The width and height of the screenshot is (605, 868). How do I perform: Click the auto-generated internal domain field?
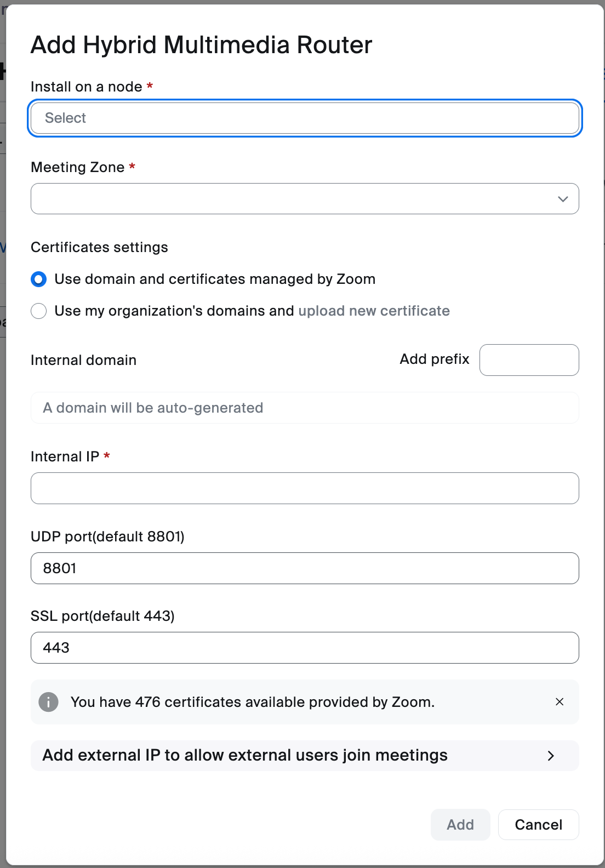(305, 408)
